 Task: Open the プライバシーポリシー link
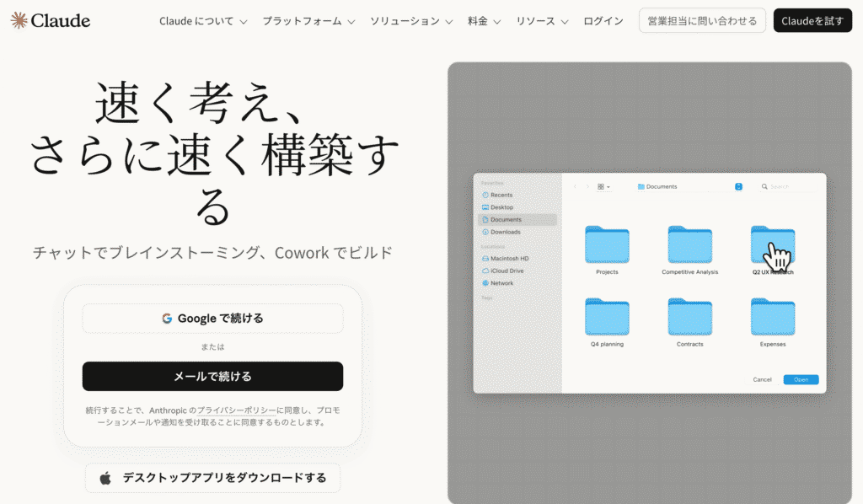click(237, 410)
